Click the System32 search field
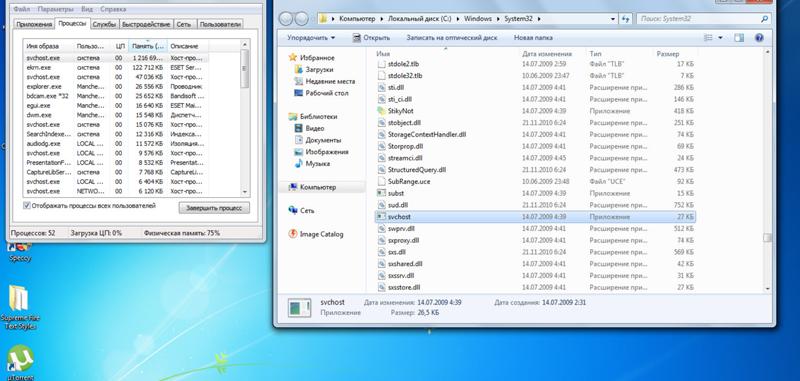Screen dimensions: 800x381 [x=704, y=19]
